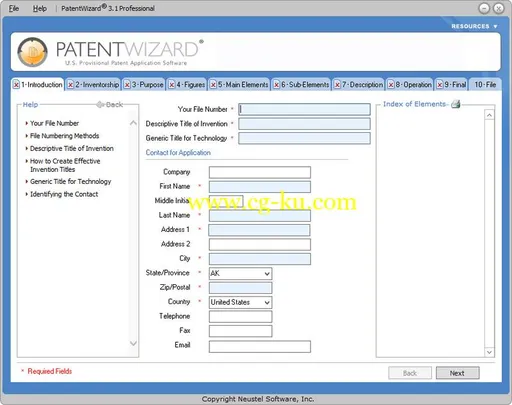
Task: Click the Descriptive Title of Invention field
Action: (304, 124)
